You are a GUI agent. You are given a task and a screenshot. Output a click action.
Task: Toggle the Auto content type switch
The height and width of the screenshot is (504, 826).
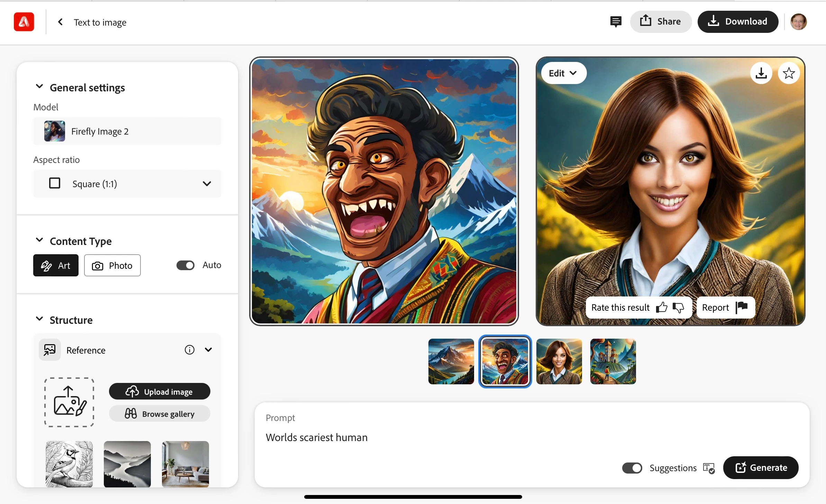point(185,265)
